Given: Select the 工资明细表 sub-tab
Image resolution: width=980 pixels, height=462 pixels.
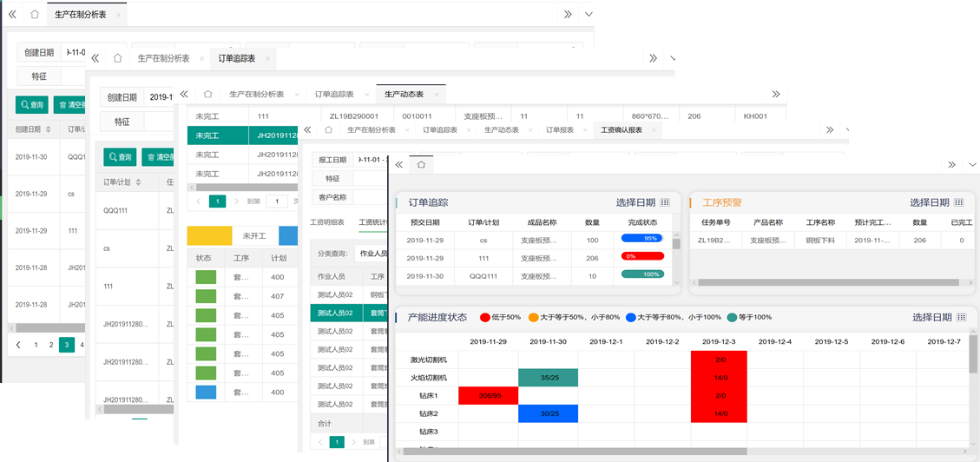Looking at the screenshot, I should tap(327, 222).
